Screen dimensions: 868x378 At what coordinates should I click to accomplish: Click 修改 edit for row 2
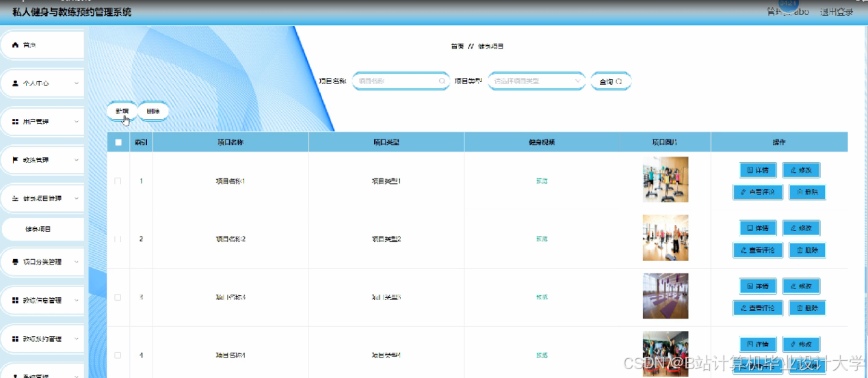[x=801, y=228]
